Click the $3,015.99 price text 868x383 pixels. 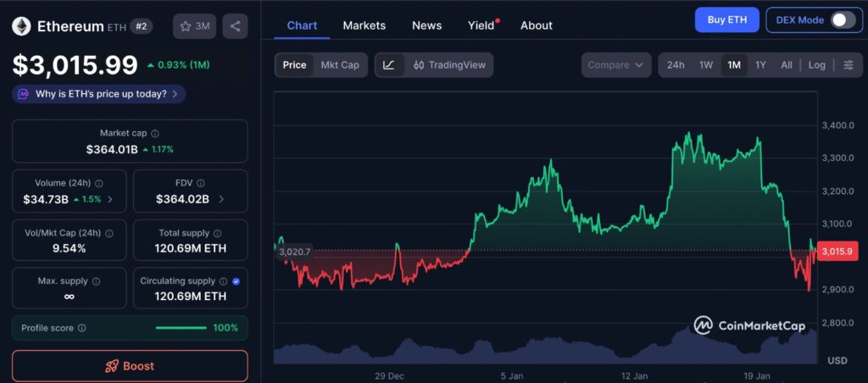coord(75,65)
